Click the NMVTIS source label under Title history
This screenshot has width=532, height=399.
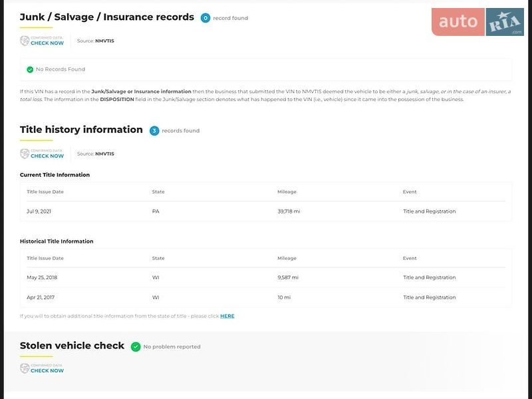(104, 154)
